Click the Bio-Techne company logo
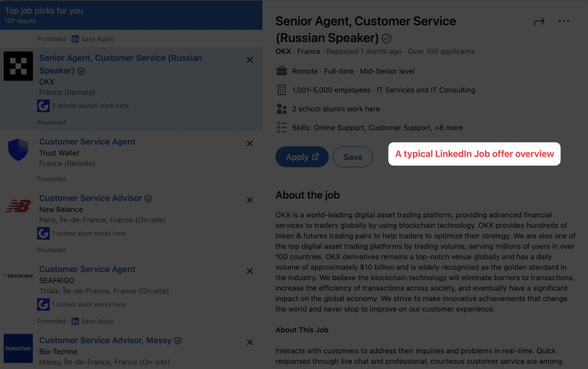The image size is (588, 369). coord(18,348)
